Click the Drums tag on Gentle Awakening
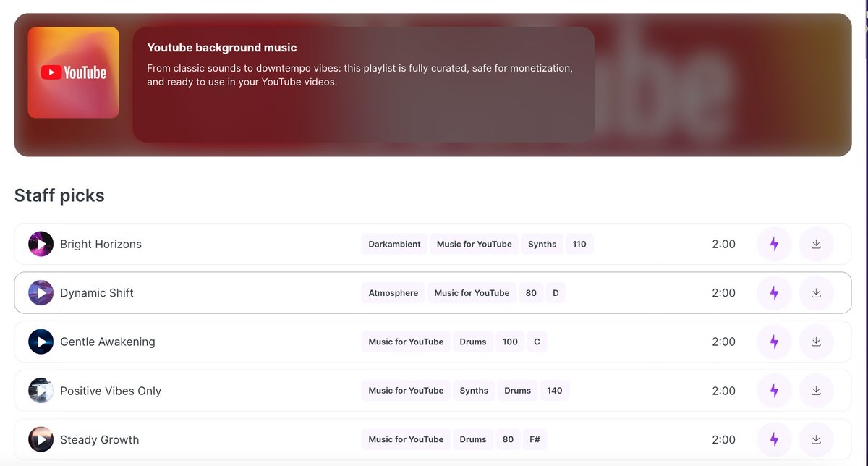The height and width of the screenshot is (466, 868). coord(473,342)
